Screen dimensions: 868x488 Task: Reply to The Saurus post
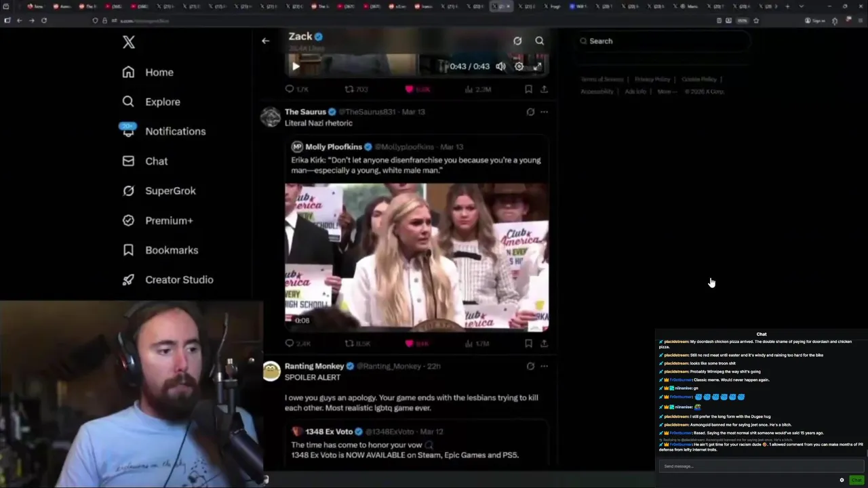(x=296, y=344)
